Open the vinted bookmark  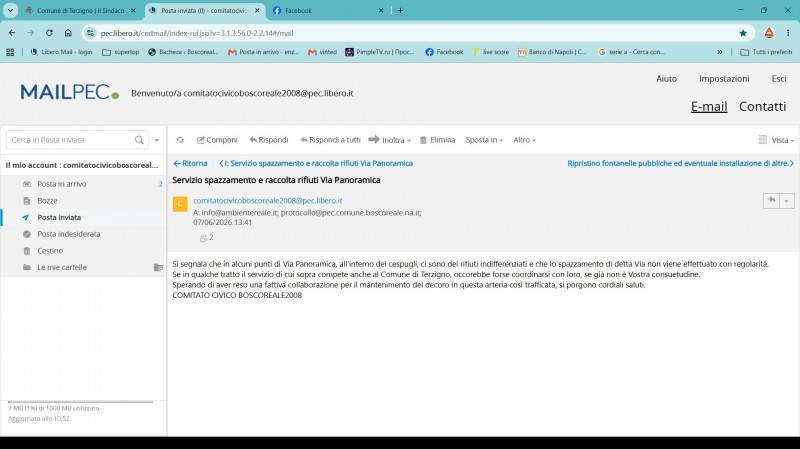tap(322, 52)
